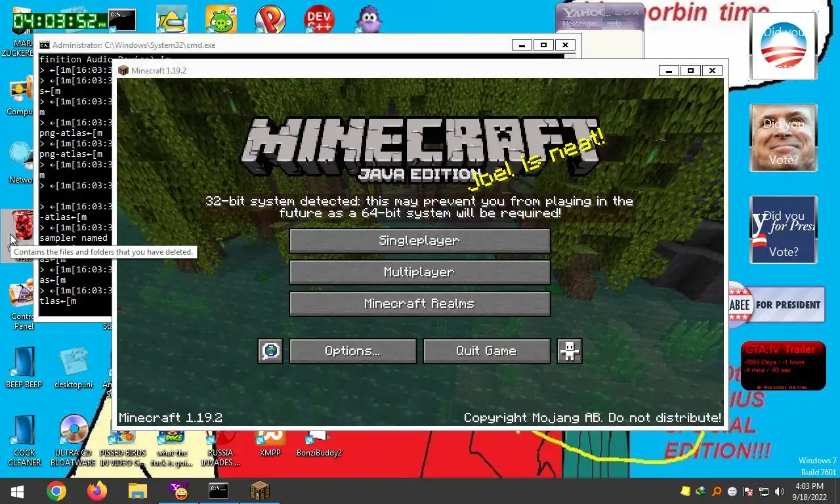Screen dimensions: 840x504
Task: Open the Bad Piggies desktop shortcut
Action: tap(220, 20)
